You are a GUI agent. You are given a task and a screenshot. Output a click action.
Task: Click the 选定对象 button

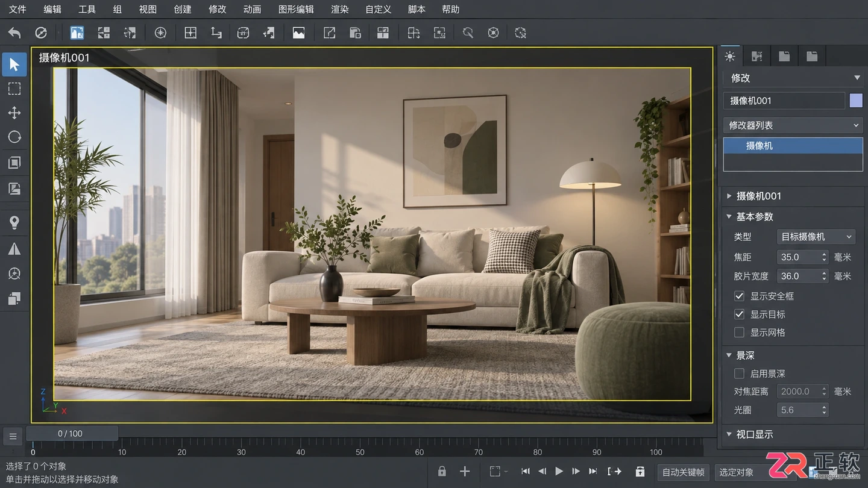click(737, 472)
